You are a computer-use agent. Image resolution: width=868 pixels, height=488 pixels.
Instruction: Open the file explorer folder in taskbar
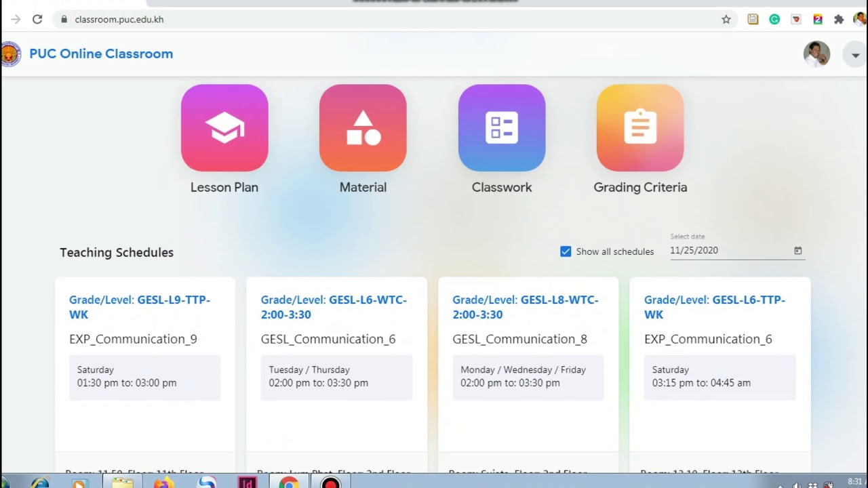122,483
